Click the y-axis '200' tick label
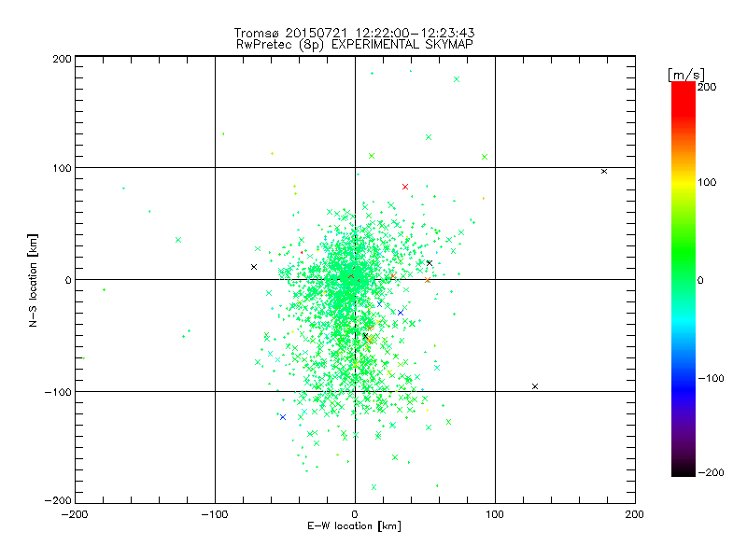 pyautogui.click(x=62, y=59)
